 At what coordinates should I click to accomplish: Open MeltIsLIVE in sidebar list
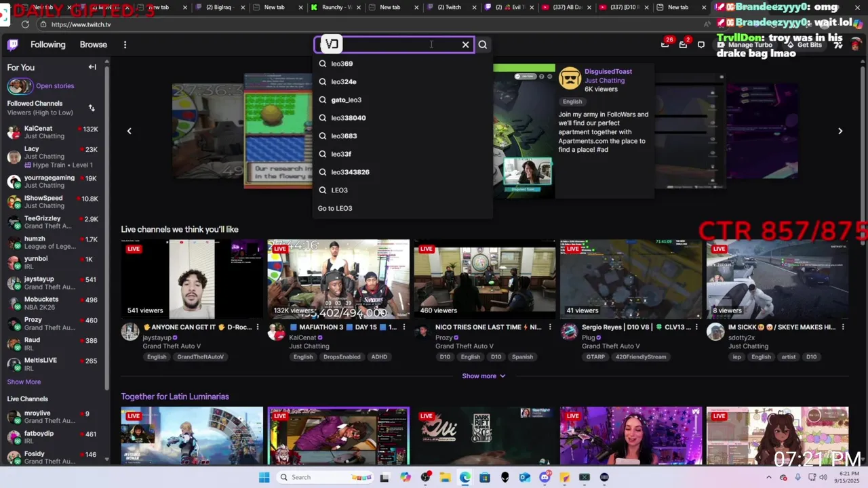pyautogui.click(x=53, y=364)
